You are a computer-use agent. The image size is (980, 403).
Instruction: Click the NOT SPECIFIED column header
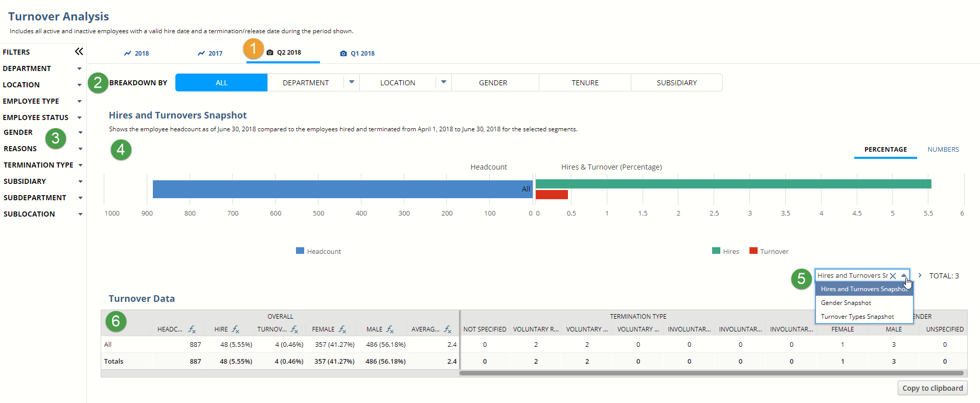pos(485,329)
